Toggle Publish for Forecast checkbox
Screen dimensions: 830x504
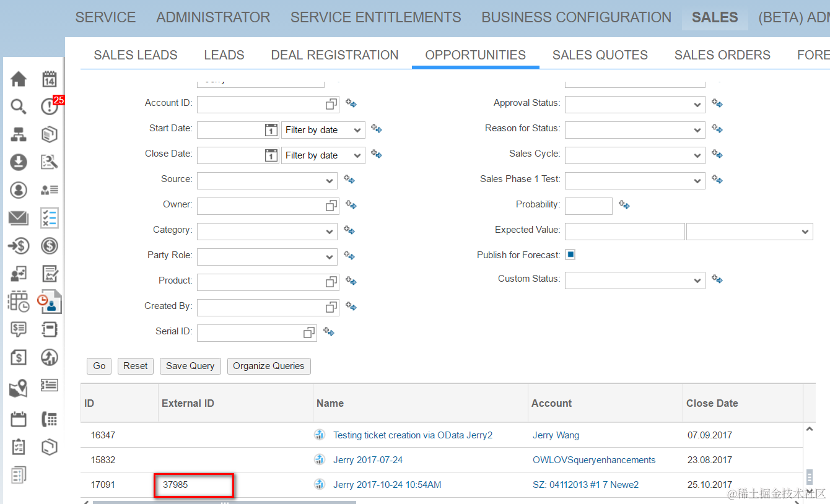pyautogui.click(x=570, y=254)
